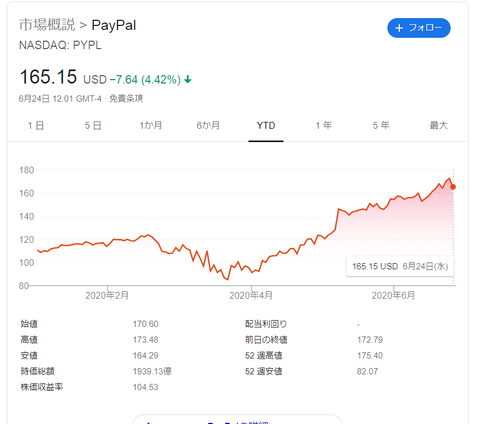
Task: Click the current price 165.15
Action: (x=48, y=77)
